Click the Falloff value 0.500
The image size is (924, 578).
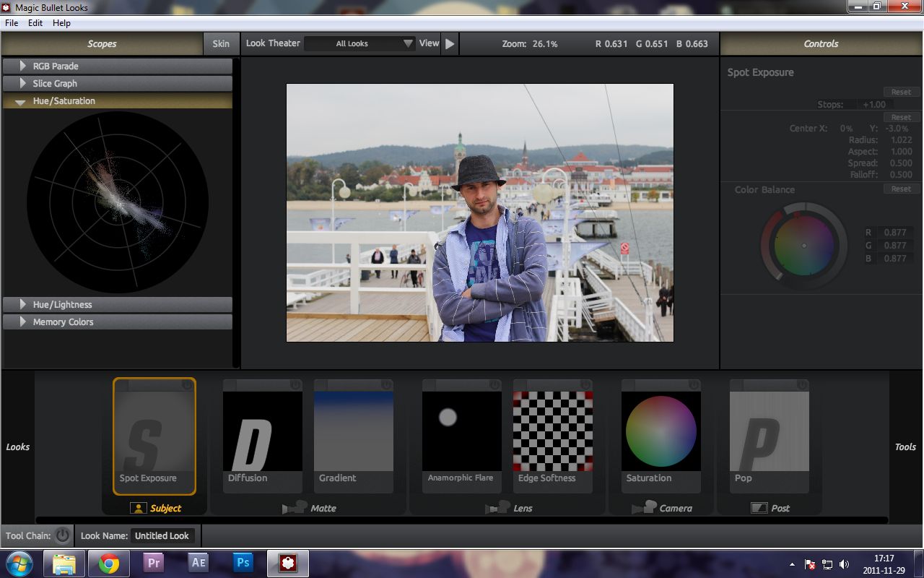(x=901, y=174)
